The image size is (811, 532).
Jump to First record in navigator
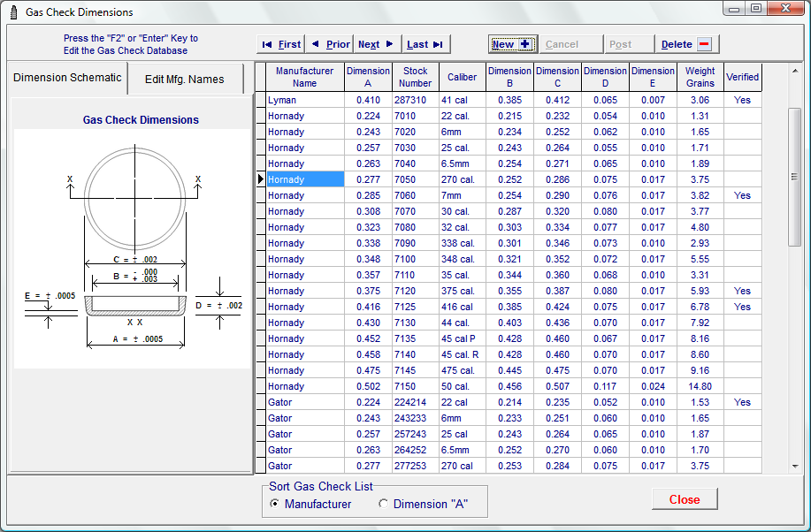[x=280, y=44]
